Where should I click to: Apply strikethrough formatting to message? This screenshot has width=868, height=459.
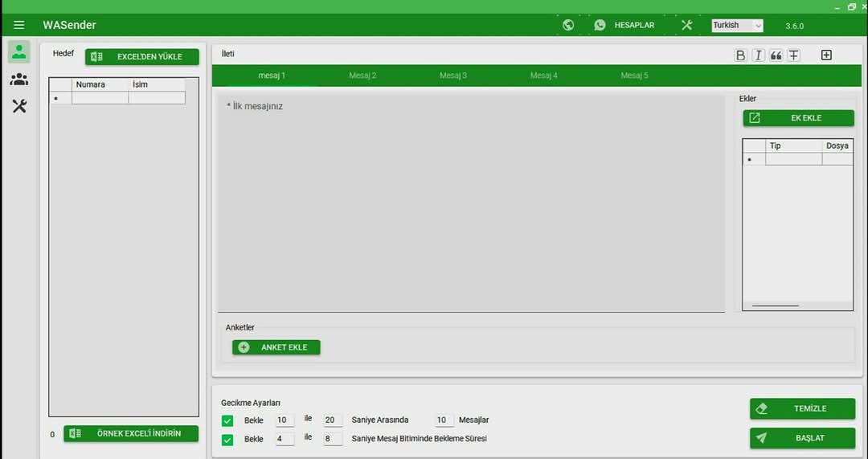(793, 55)
